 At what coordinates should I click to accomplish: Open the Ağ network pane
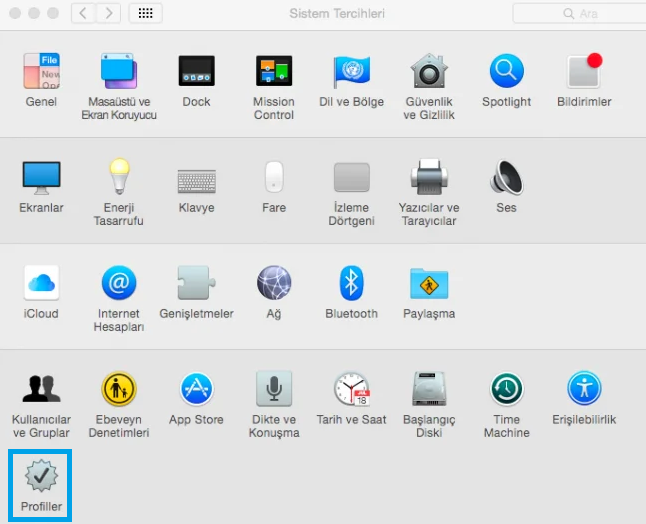coord(274,284)
